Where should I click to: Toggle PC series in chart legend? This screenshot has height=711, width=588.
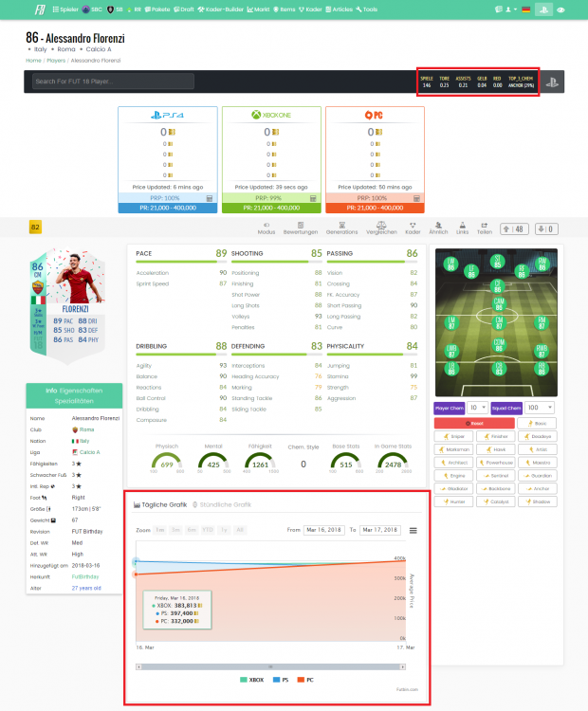click(305, 680)
